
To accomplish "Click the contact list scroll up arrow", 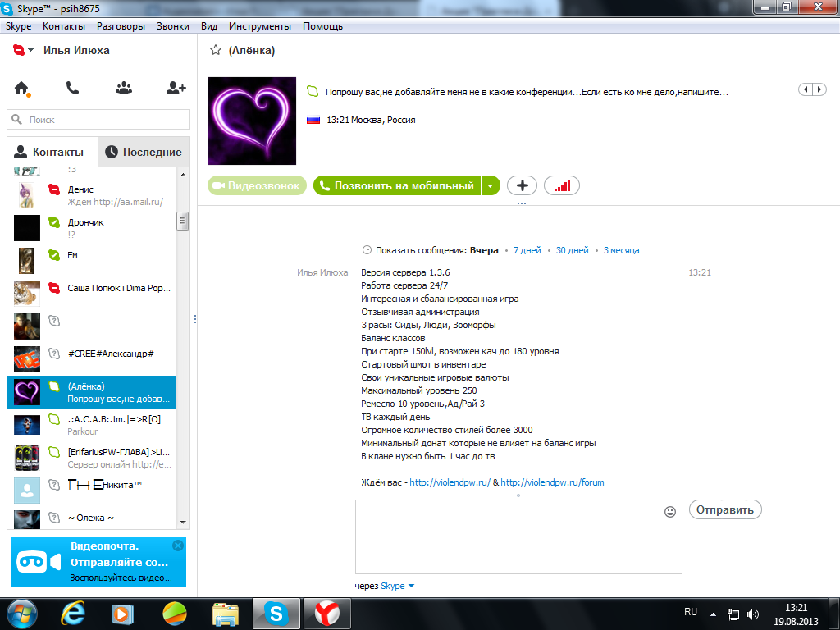I will pyautogui.click(x=183, y=175).
